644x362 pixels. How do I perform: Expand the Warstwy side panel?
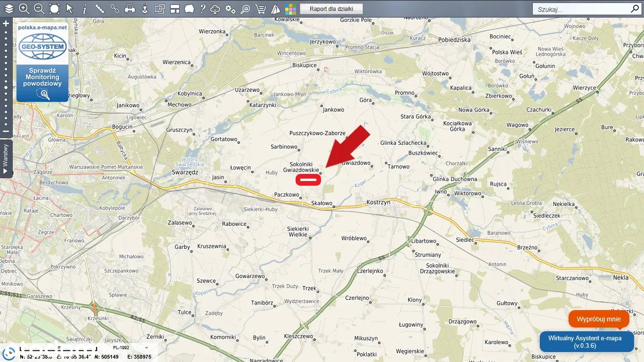pos(6,159)
